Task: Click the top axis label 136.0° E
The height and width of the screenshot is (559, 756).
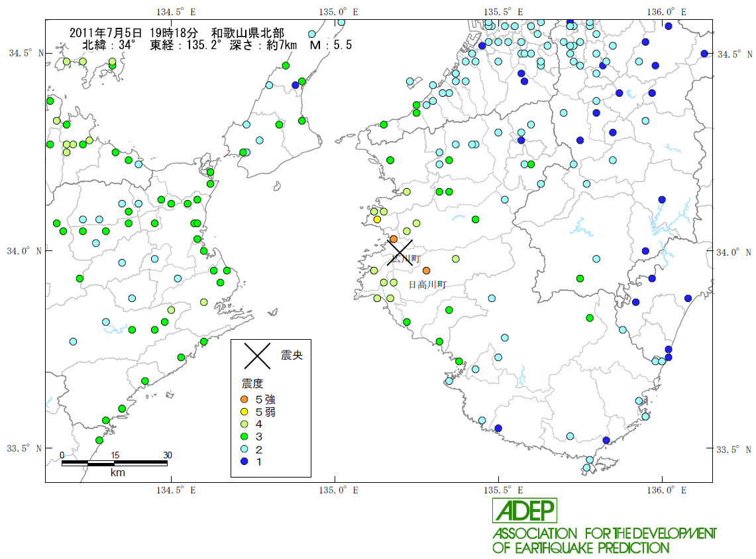Action: click(x=667, y=12)
